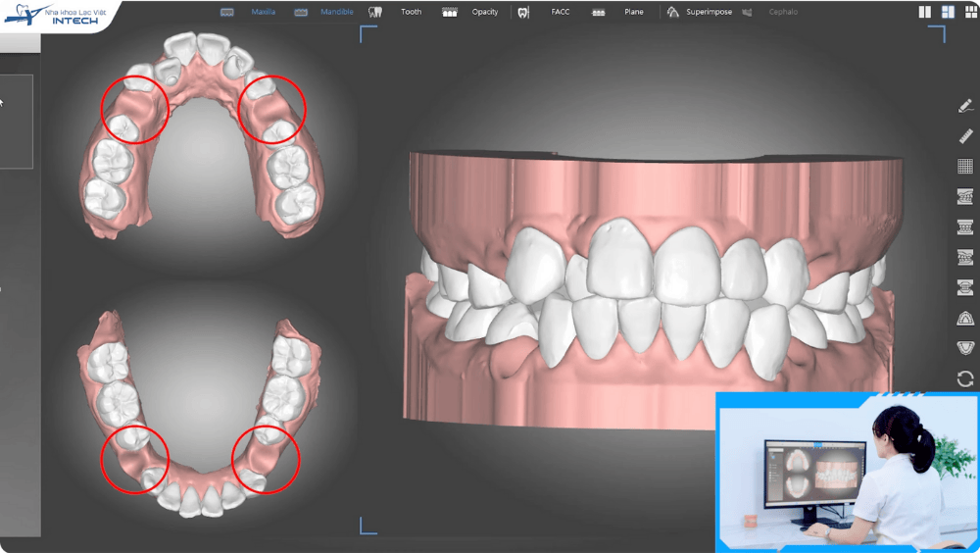
Task: Click the upper arch occlusal view icon
Action: tap(965, 319)
